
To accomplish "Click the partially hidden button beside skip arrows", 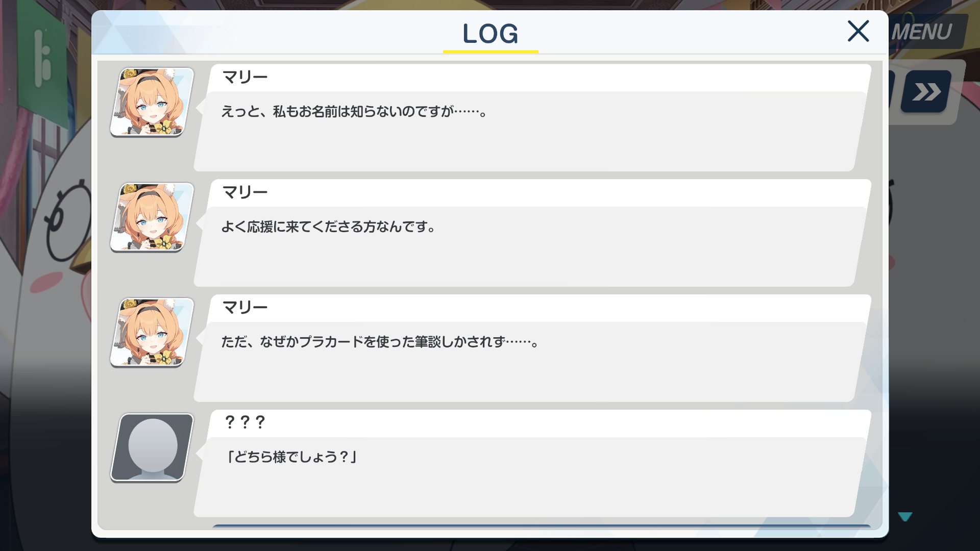I will coord(892,90).
